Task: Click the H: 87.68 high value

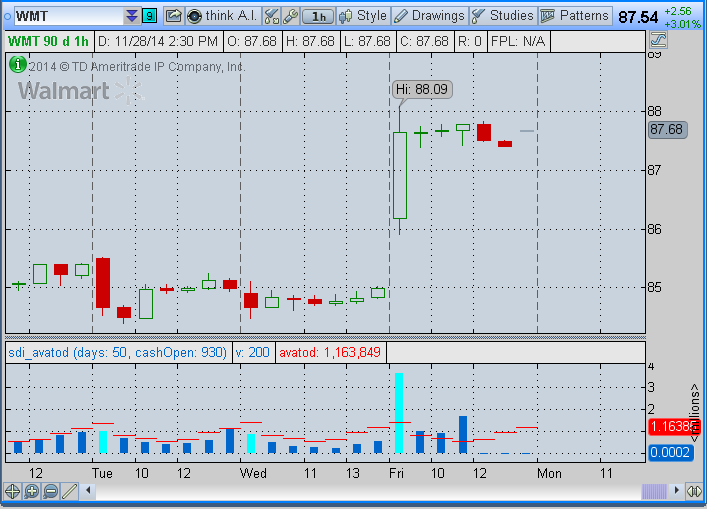Action: (310, 41)
